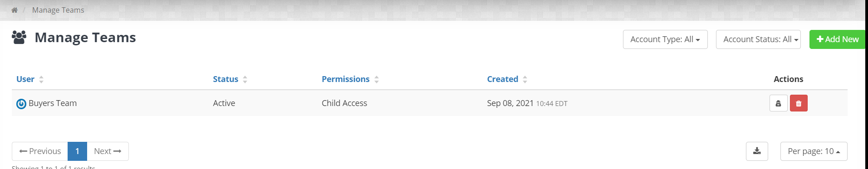Expand the Per page: 10 selector
868x169 pixels.
(814, 151)
